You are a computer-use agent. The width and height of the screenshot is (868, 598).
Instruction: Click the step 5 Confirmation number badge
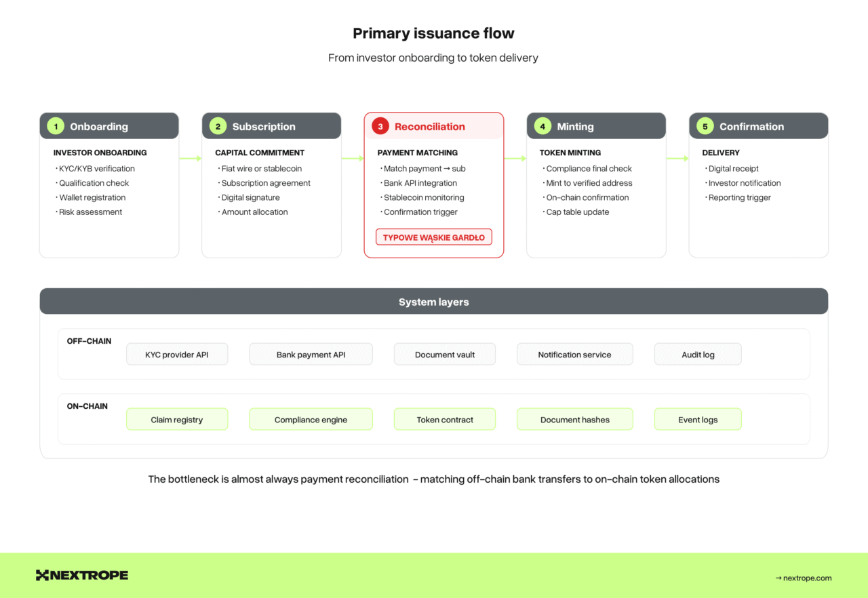(705, 127)
